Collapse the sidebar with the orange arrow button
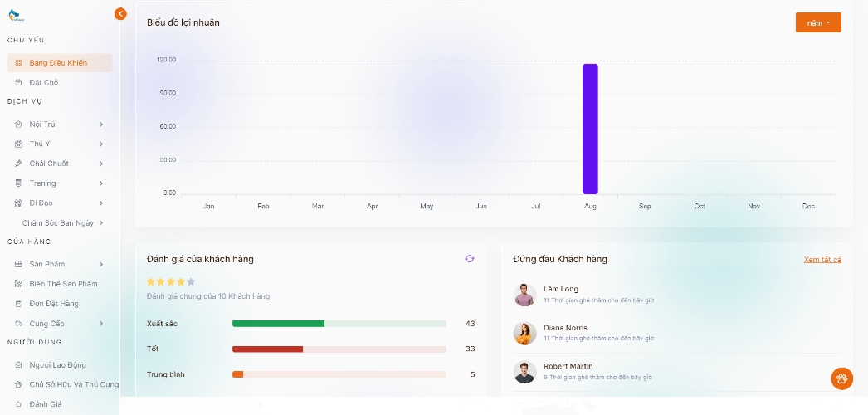Viewport: 868px width, 415px height. [120, 13]
